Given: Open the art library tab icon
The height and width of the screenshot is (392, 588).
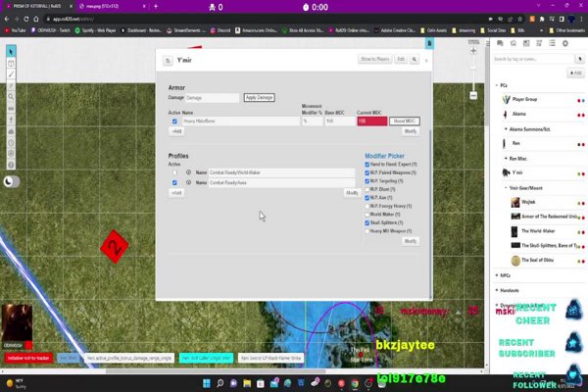Looking at the screenshot, I should [x=513, y=43].
